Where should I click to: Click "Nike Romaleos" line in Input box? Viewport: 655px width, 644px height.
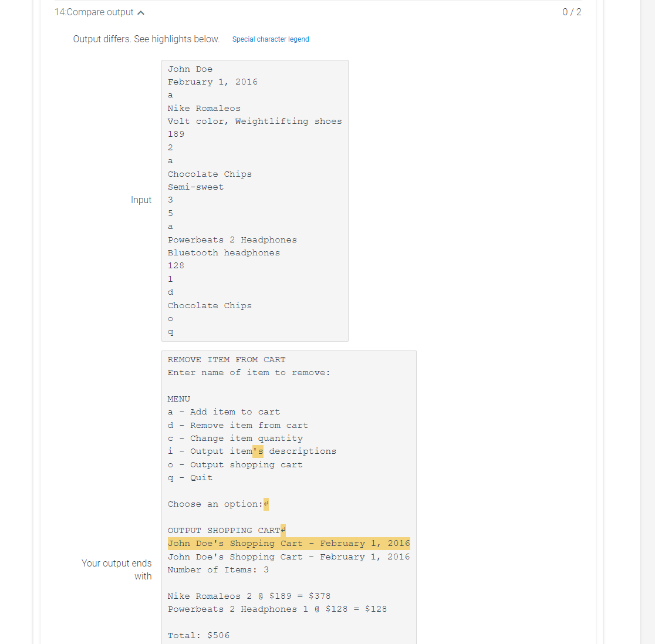click(x=204, y=108)
